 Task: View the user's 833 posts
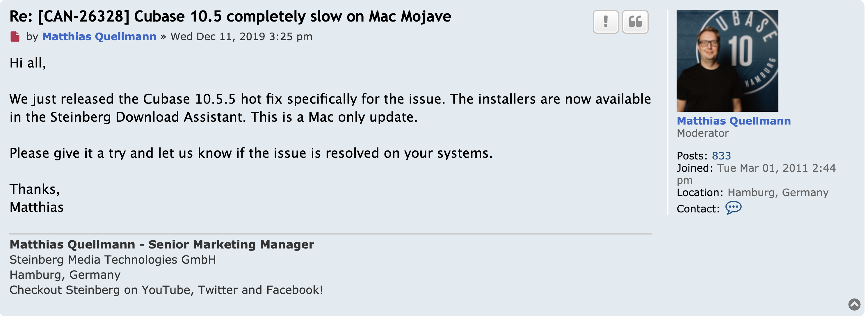[x=721, y=156]
